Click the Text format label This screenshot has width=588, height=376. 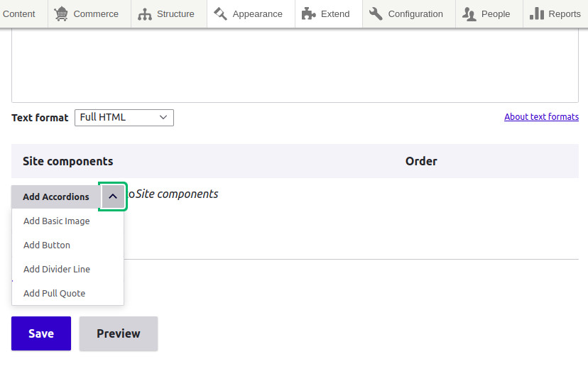[40, 118]
